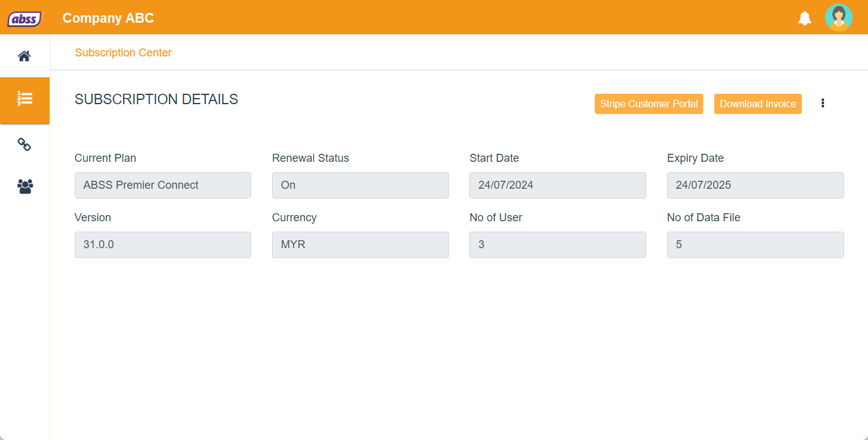Select the subscription list sidebar icon
This screenshot has height=440, width=868.
pyautogui.click(x=25, y=99)
